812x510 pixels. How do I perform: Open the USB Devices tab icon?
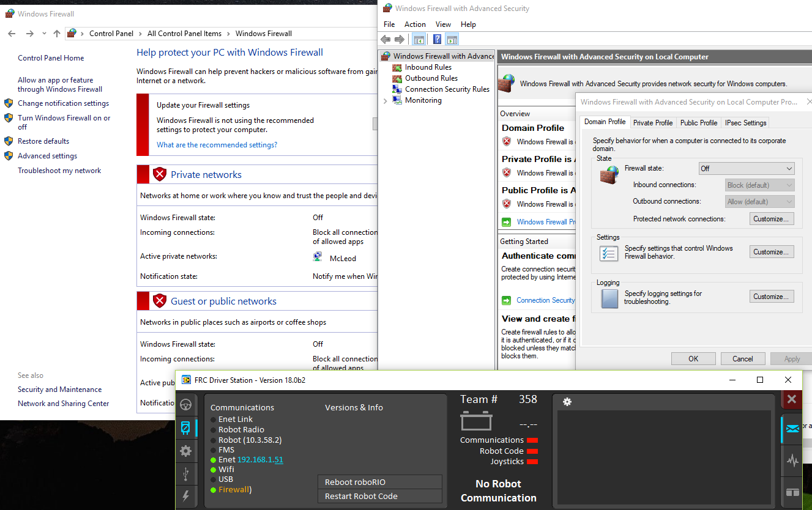coord(186,474)
